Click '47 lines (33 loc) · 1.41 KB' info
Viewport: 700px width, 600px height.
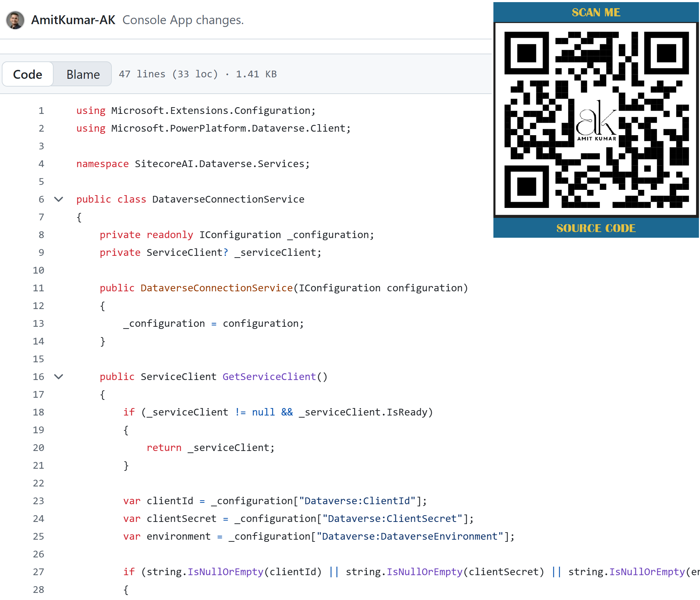pyautogui.click(x=198, y=74)
